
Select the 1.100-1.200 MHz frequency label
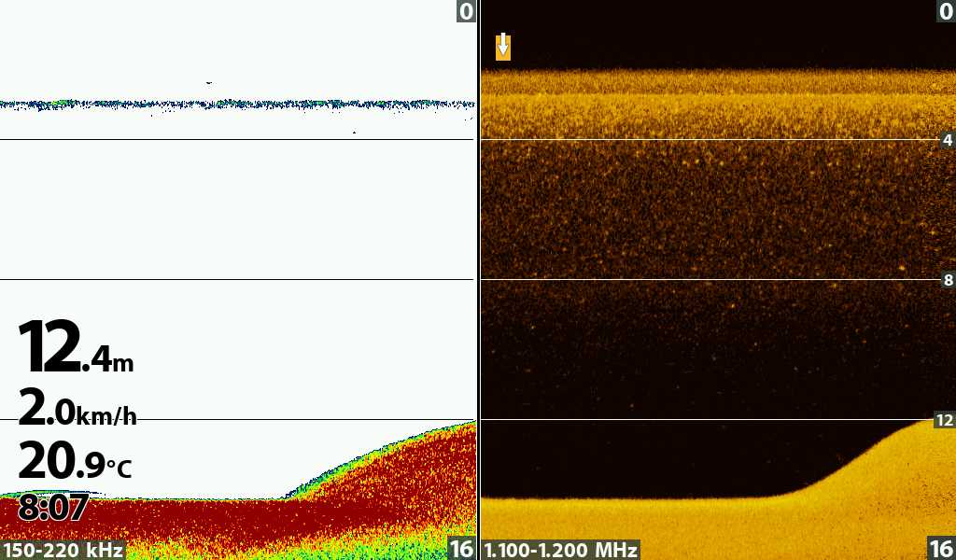click(x=560, y=550)
